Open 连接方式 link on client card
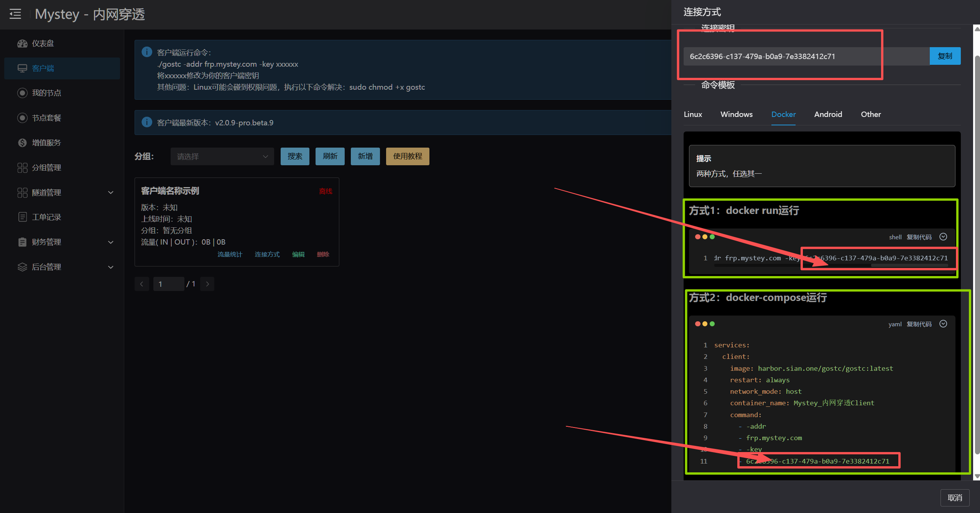Image resolution: width=980 pixels, height=513 pixels. (x=267, y=254)
